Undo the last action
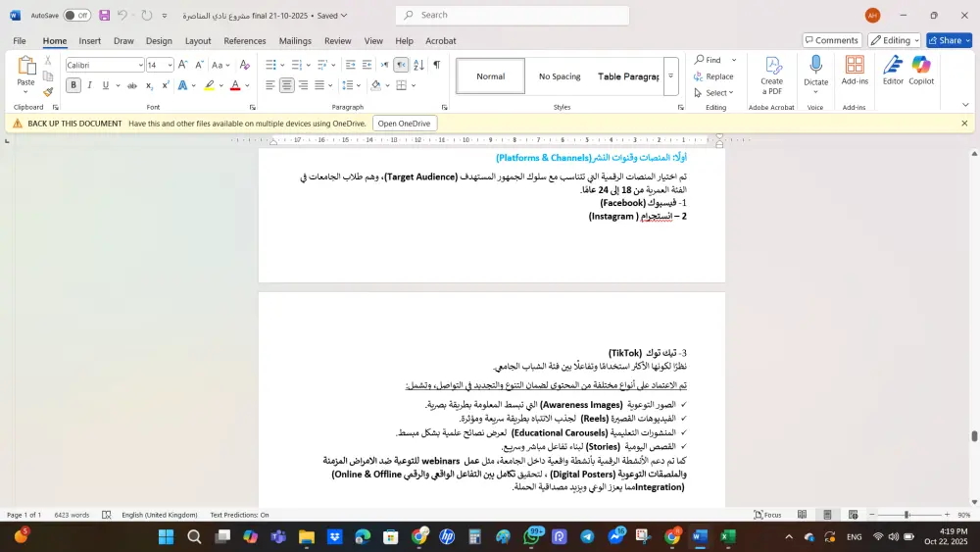Image resolution: width=980 pixels, height=552 pixels. pyautogui.click(x=122, y=15)
